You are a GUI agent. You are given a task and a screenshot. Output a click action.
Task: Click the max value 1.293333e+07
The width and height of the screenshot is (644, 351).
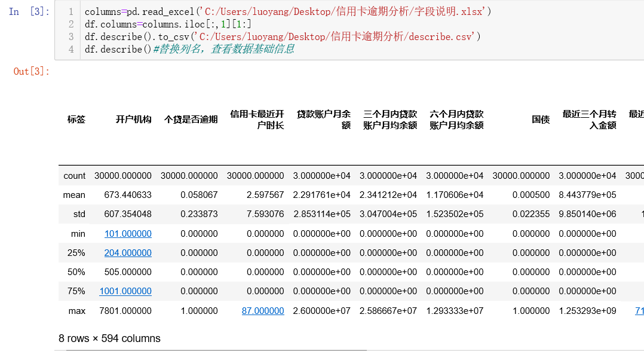pos(455,311)
